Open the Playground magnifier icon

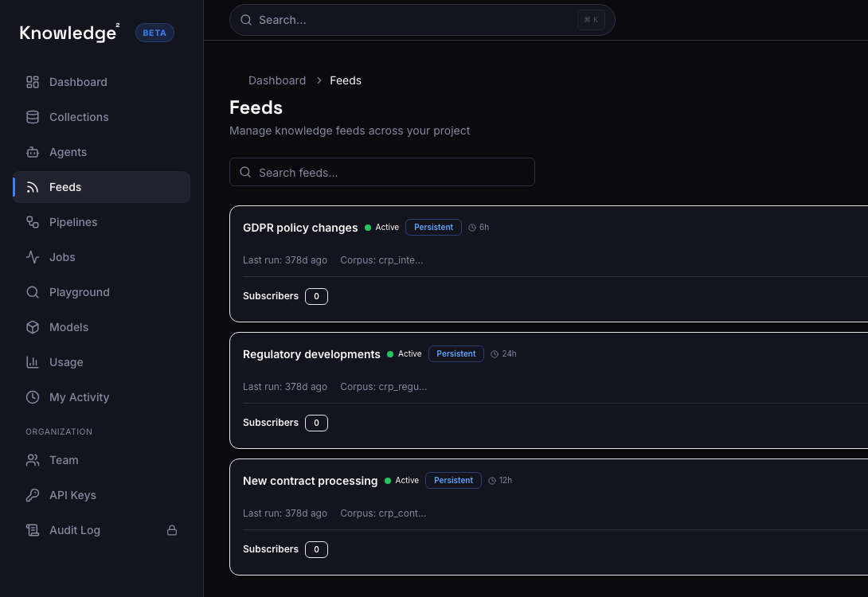32,292
